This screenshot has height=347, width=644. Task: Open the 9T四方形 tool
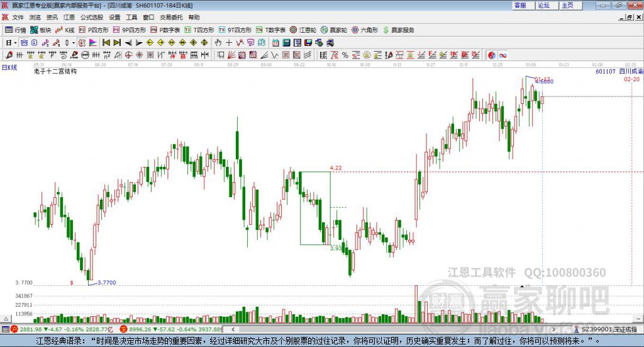tap(235, 30)
